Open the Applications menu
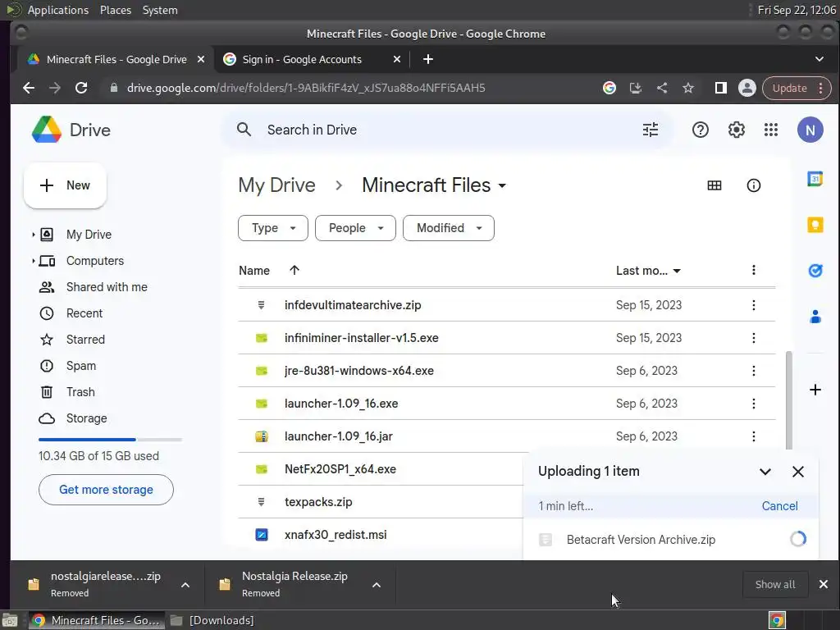This screenshot has height=630, width=840. [57, 10]
